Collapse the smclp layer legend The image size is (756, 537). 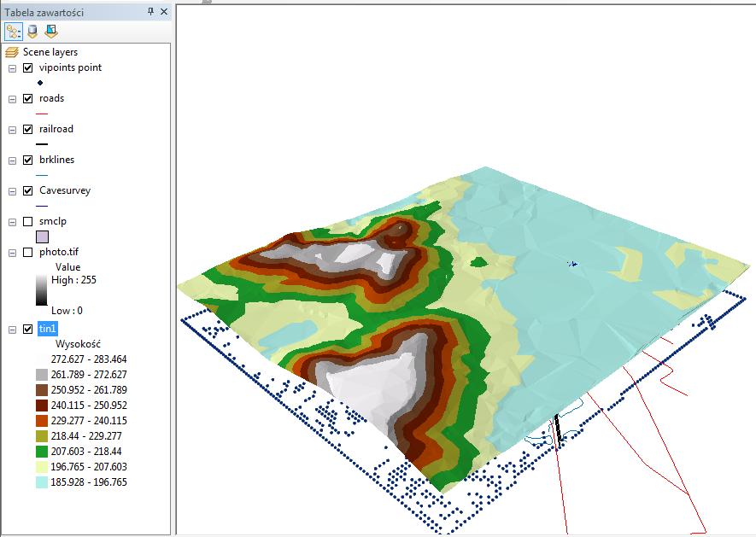point(13,222)
